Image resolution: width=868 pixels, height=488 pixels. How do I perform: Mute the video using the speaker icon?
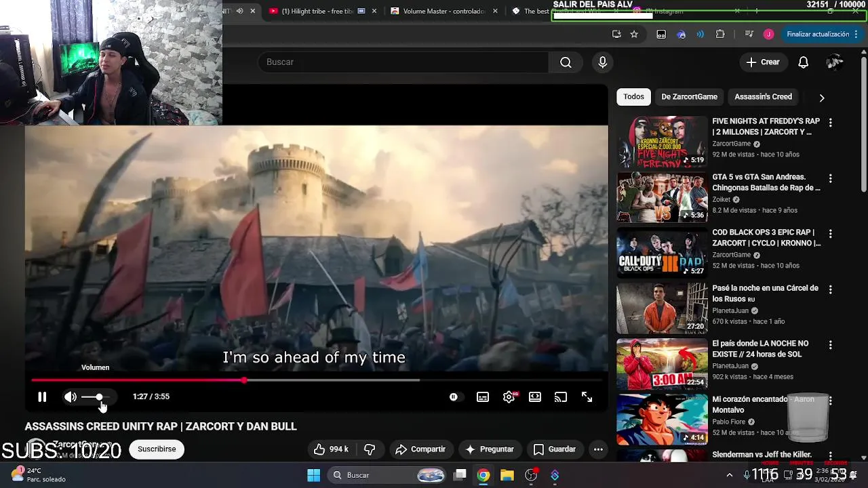coord(71,397)
